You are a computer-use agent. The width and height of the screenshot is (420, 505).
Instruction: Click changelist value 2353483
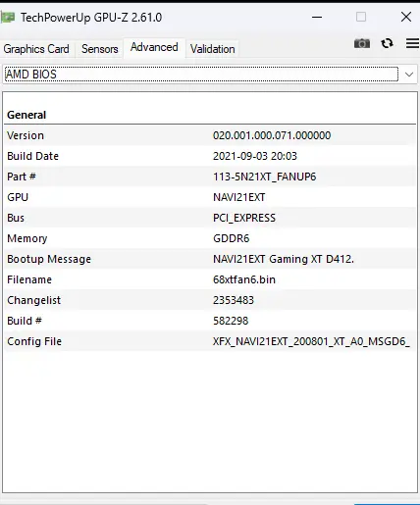[234, 300]
